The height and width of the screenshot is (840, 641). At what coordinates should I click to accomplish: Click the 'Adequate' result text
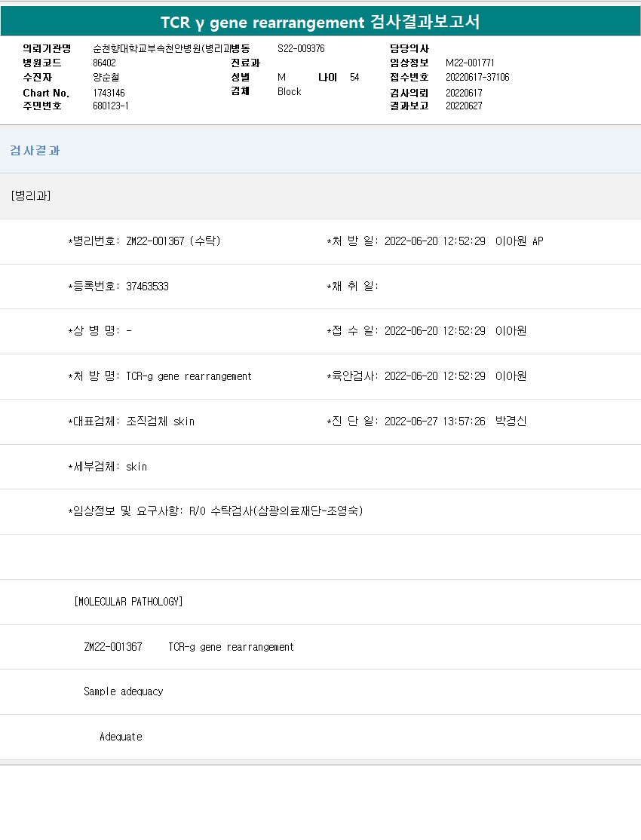tap(121, 737)
